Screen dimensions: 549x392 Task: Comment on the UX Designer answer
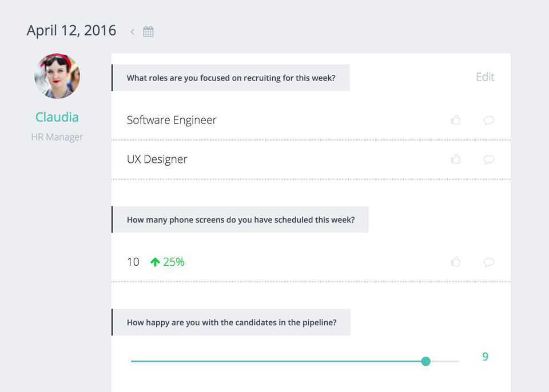[x=488, y=159]
